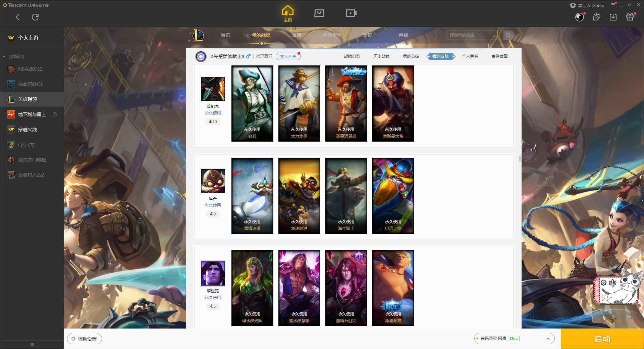The height and width of the screenshot is (349, 644).
Task: Select 穿越火线 in the sidebar
Action: point(32,130)
